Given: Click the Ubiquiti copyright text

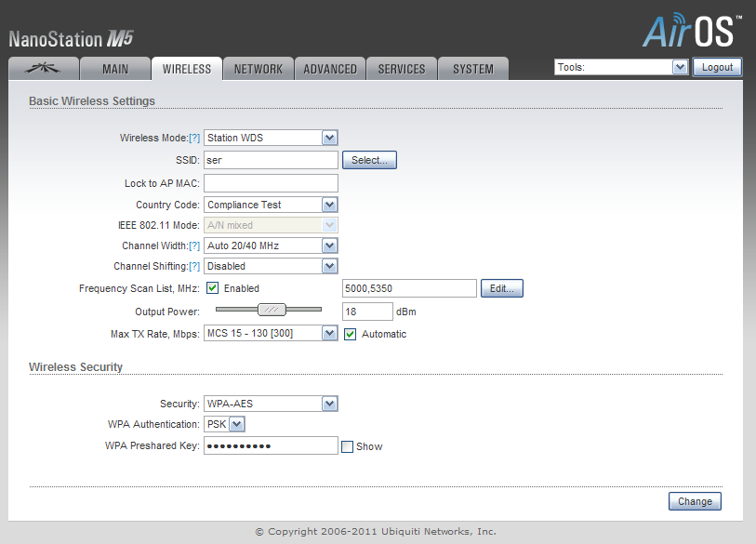Looking at the screenshot, I should pos(376,532).
